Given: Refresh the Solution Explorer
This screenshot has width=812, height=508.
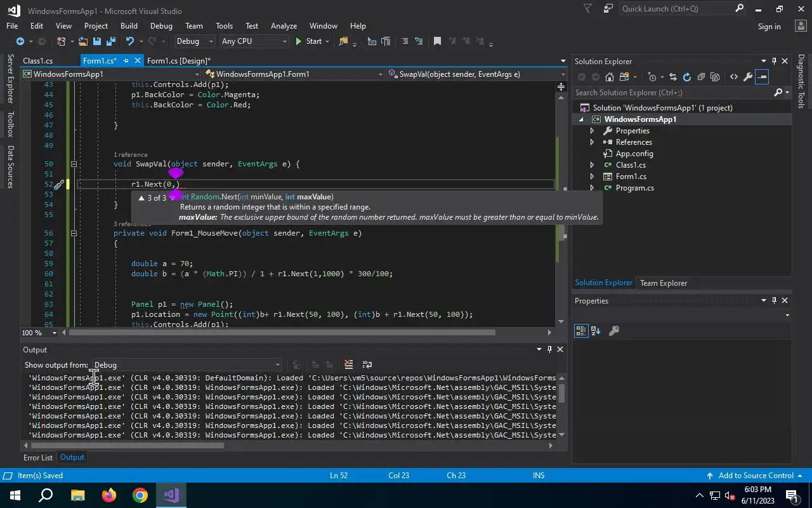Looking at the screenshot, I should click(x=687, y=77).
